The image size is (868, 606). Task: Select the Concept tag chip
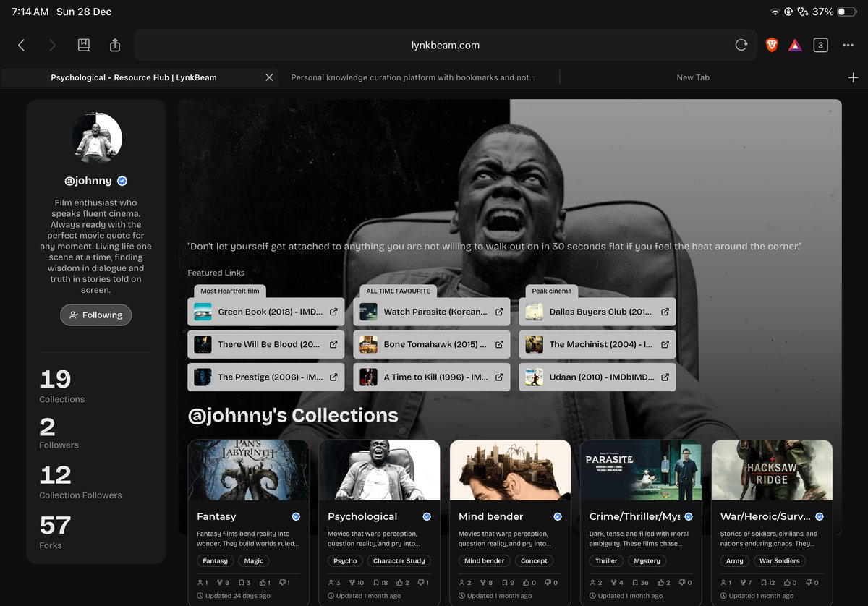coord(534,560)
